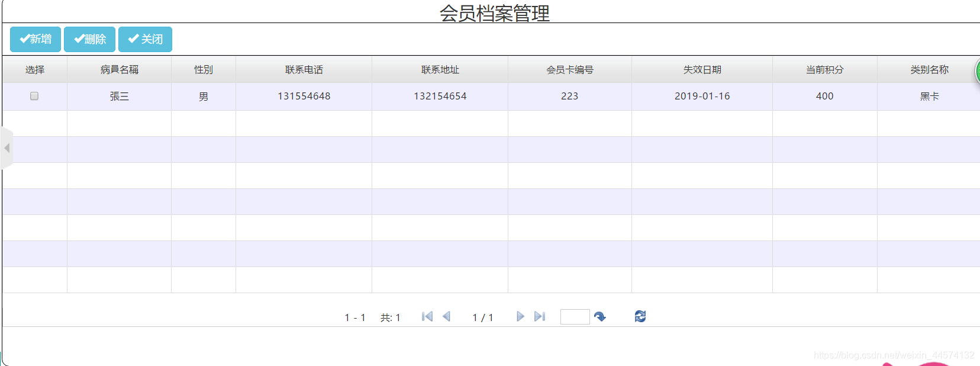Click the 类别名称 column header
This screenshot has height=366, width=980.
point(929,70)
